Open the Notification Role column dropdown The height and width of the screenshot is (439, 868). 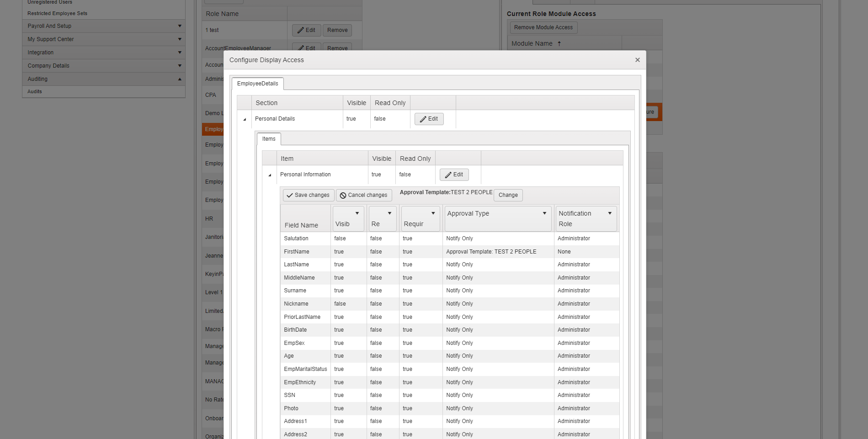[x=610, y=213]
